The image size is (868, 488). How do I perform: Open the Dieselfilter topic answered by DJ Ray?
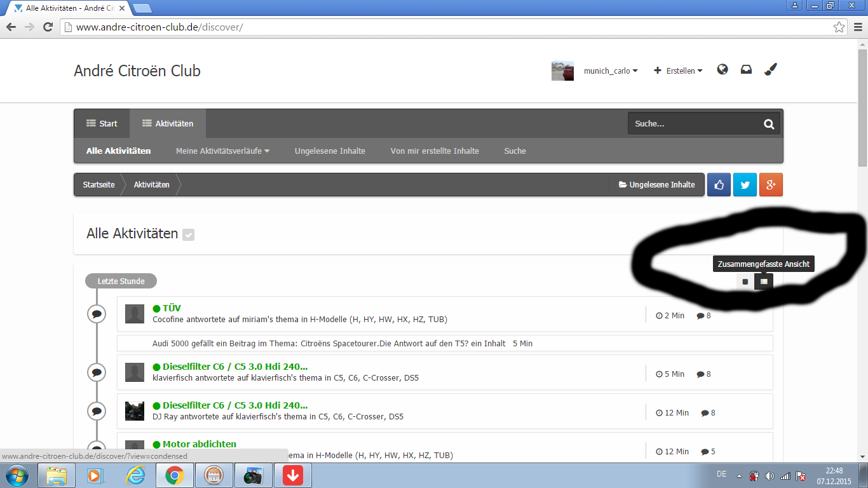click(235, 405)
